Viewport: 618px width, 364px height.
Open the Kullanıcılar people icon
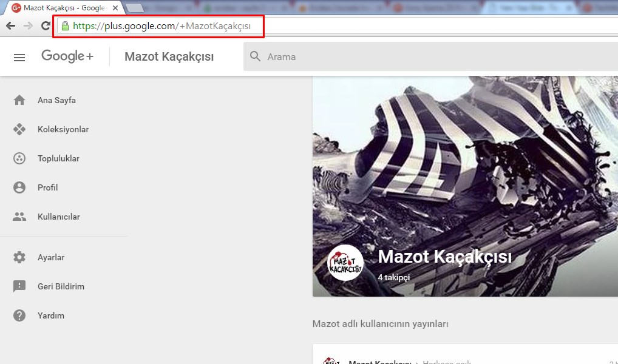click(x=19, y=217)
